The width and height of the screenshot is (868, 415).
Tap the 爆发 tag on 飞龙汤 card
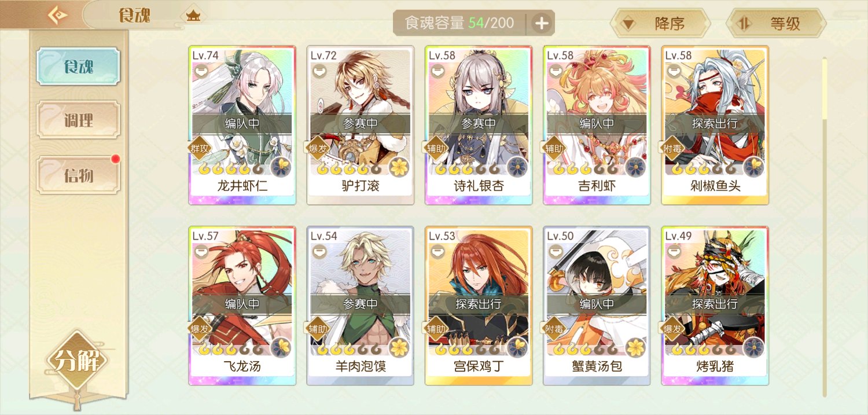[x=200, y=329]
